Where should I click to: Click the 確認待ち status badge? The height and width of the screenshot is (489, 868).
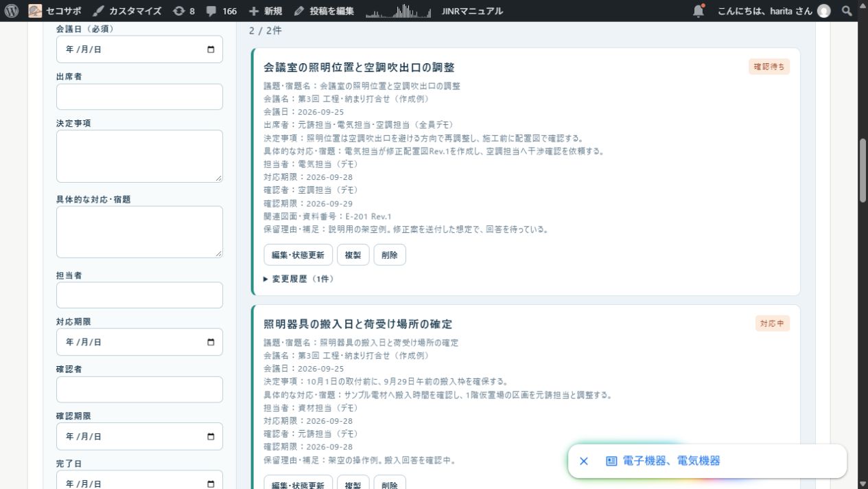(769, 67)
